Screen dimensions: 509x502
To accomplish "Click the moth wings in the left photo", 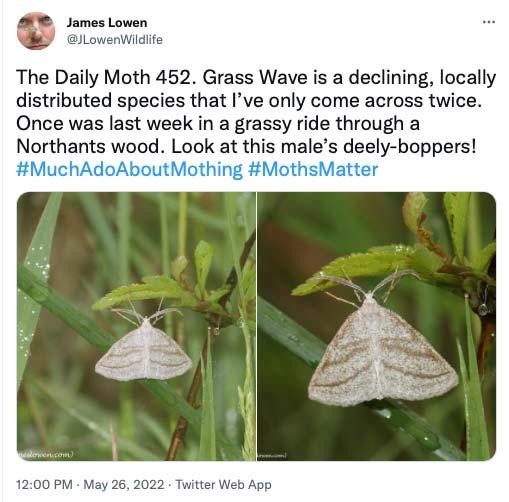I will tap(144, 351).
